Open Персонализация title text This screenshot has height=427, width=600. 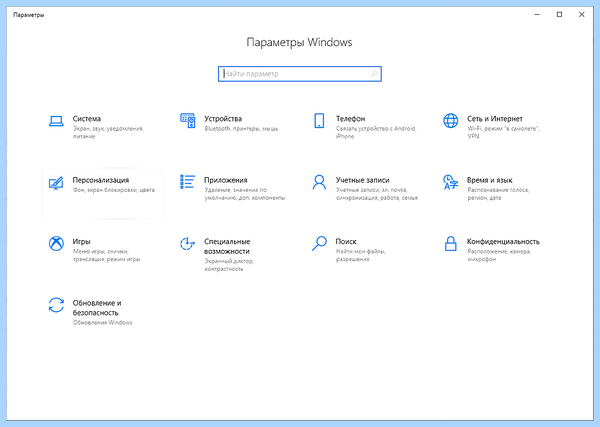[101, 180]
